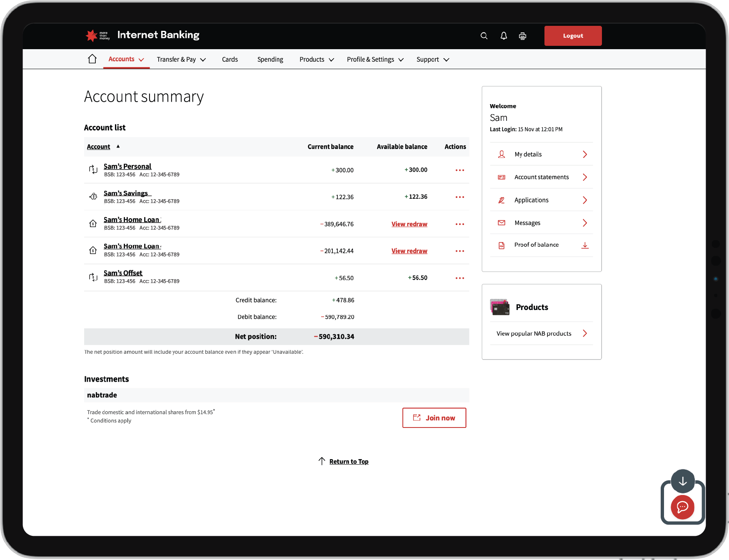Open the Spending menu item
The image size is (729, 560).
pyautogui.click(x=270, y=60)
